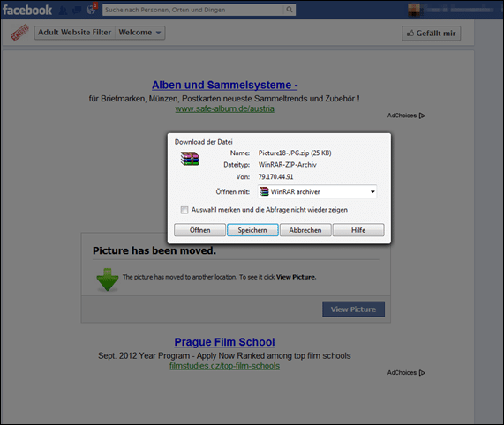Image resolution: width=504 pixels, height=425 pixels.
Task: Click the profile picture thumbnail in header
Action: coord(414,10)
